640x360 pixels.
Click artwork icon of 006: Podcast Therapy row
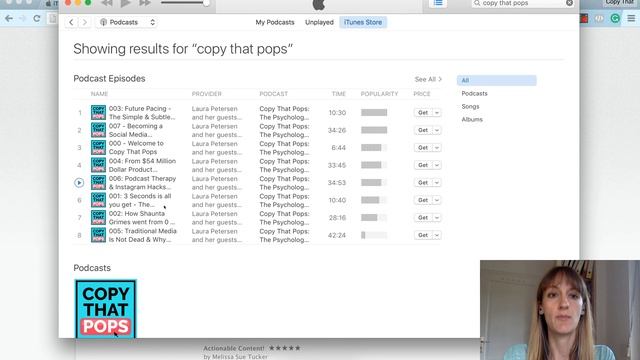tap(98, 183)
